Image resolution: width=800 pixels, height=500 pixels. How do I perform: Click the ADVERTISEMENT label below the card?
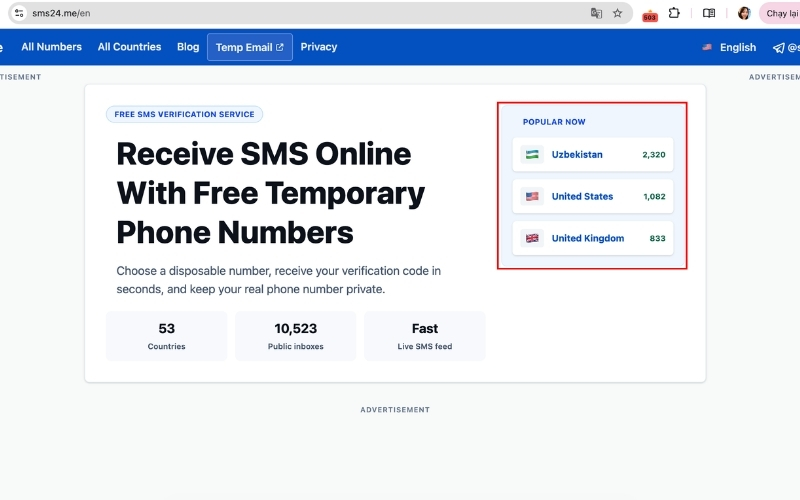tap(395, 410)
